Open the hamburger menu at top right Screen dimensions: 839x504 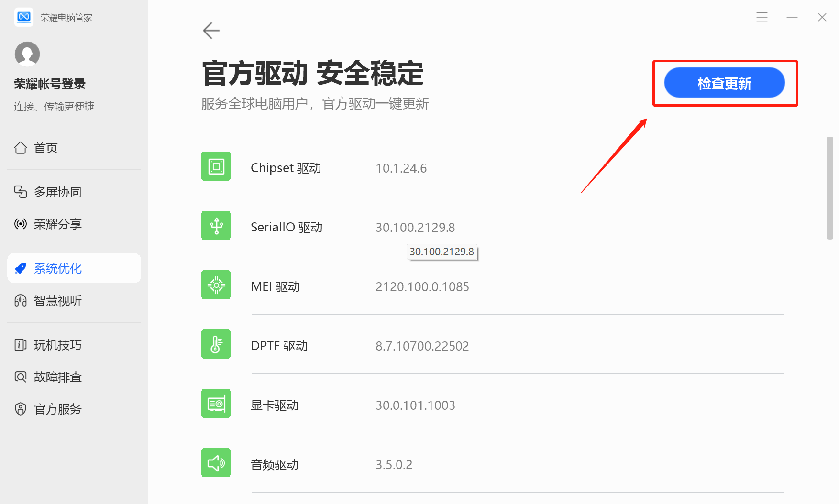pos(762,17)
